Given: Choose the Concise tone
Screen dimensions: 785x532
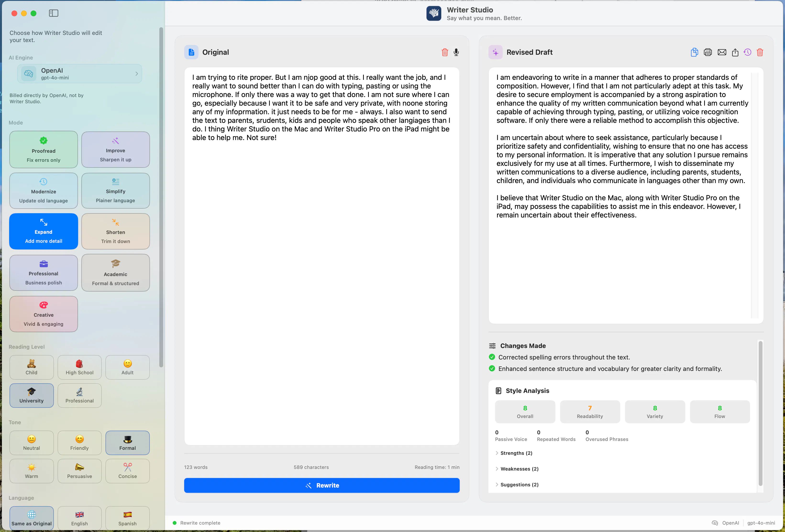Looking at the screenshot, I should point(127,471).
